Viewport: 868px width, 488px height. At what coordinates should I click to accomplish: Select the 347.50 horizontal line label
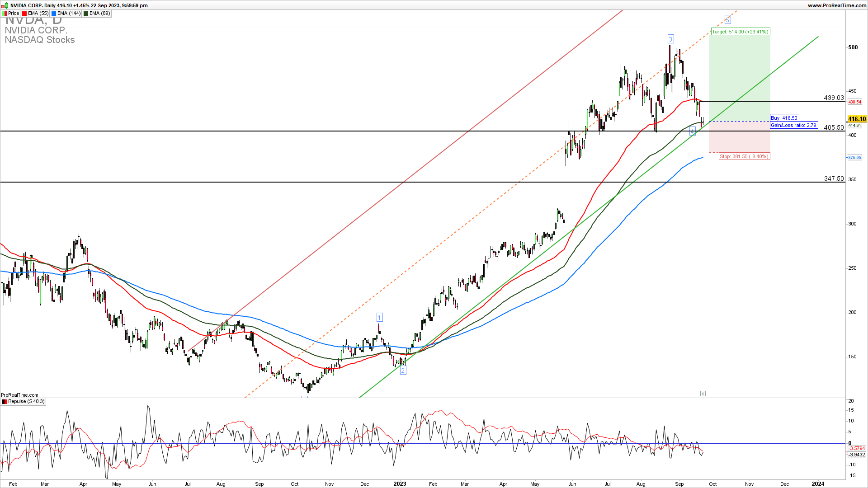pos(834,178)
